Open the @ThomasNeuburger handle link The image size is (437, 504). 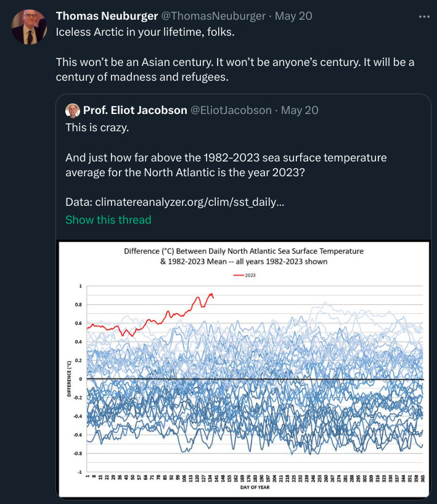[x=213, y=16]
